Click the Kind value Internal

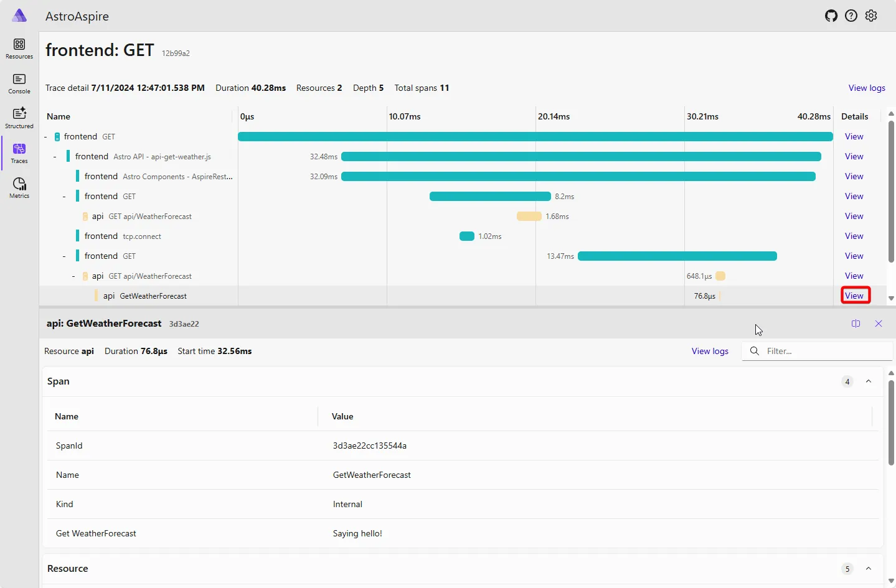tap(347, 504)
